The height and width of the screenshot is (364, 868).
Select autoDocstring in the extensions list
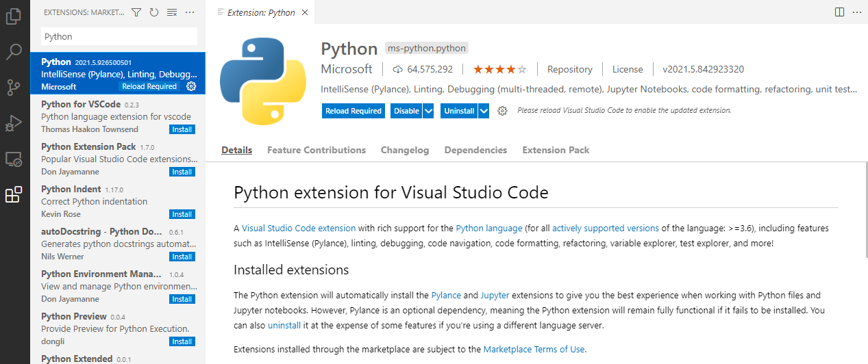[x=118, y=244]
